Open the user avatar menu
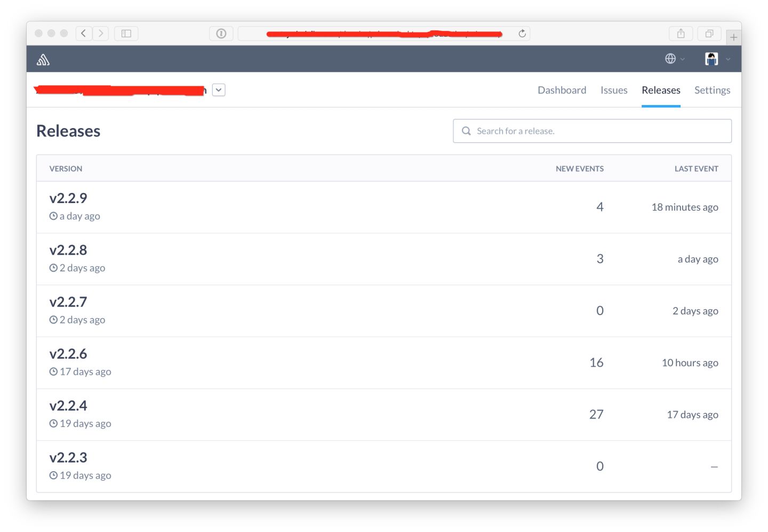This screenshot has height=532, width=768. tap(711, 59)
